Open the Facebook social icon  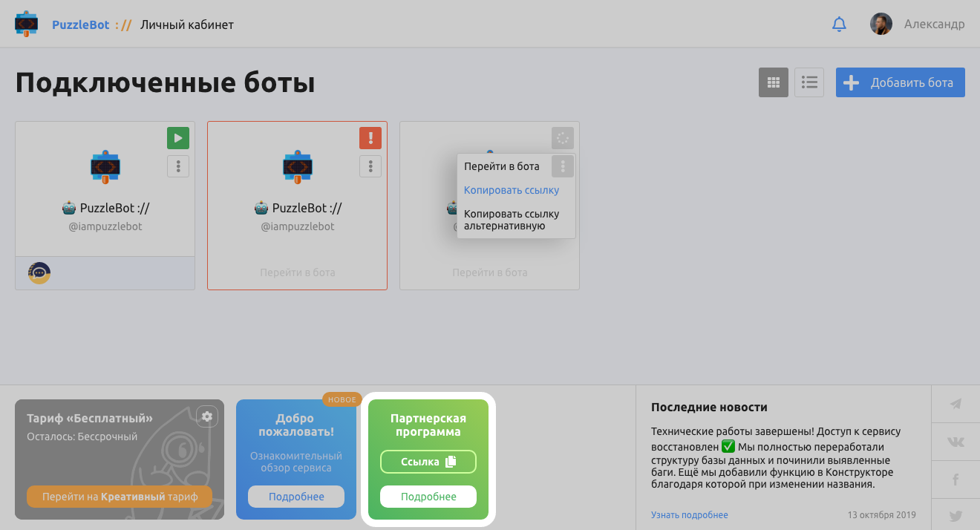tap(955, 480)
